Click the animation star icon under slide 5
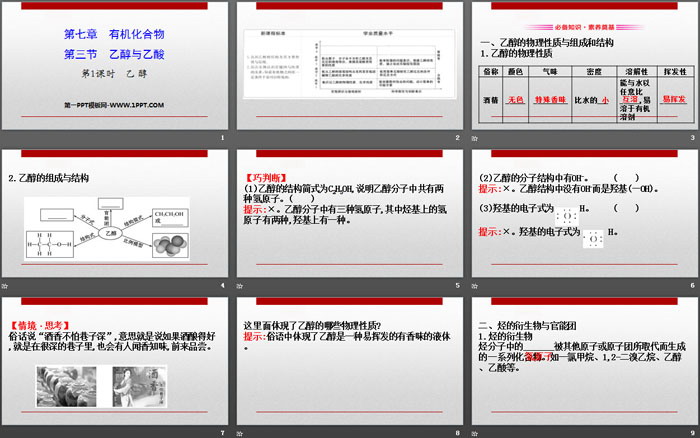The image size is (700, 438). [x=240, y=286]
